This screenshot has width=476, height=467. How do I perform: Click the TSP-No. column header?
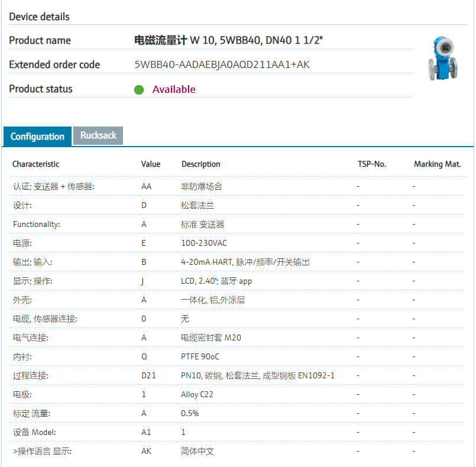point(371,164)
